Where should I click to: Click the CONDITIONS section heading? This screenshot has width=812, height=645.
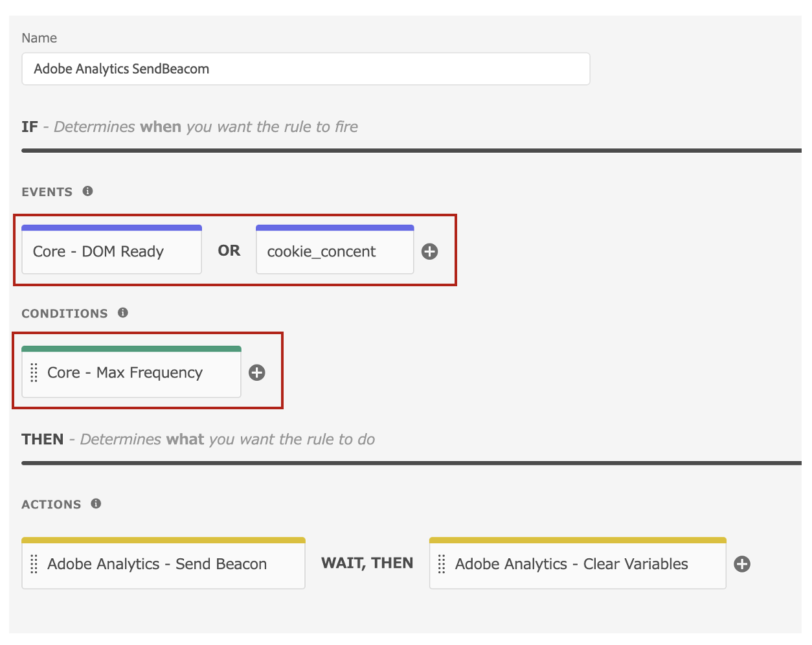pos(65,313)
